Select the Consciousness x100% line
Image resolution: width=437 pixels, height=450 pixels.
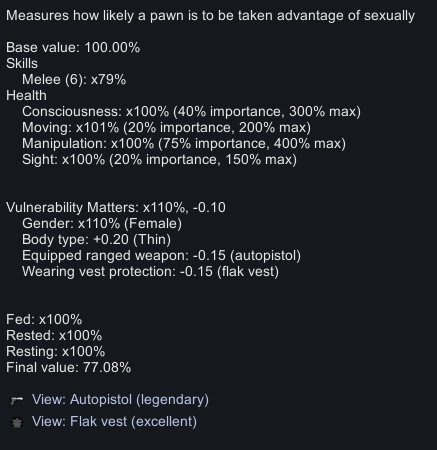click(191, 112)
